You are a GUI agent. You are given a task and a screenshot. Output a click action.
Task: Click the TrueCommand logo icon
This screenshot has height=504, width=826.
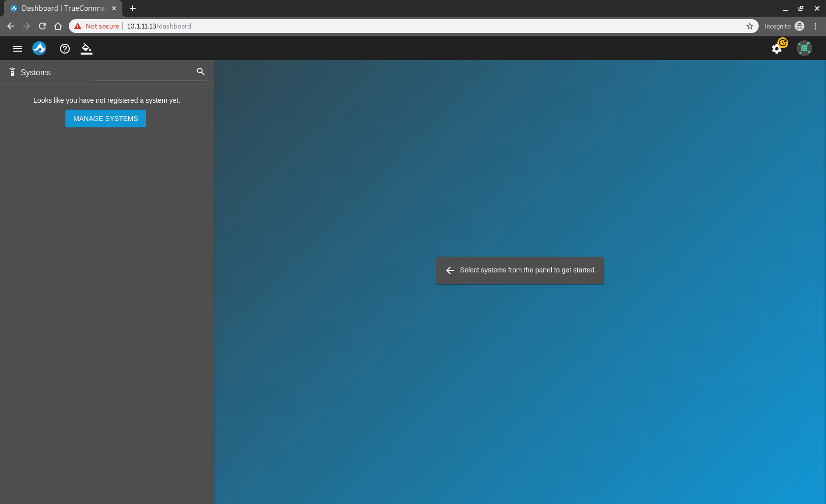[x=39, y=48]
